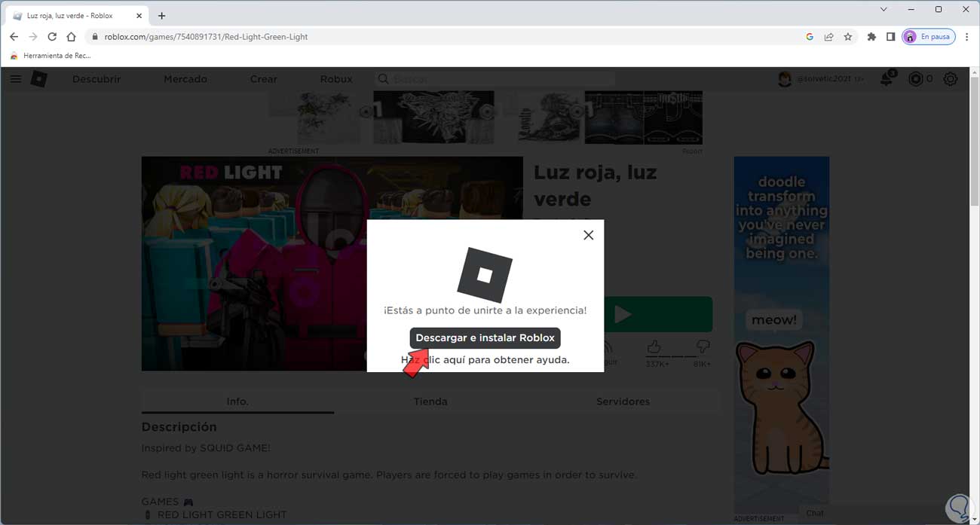Click the Luz roja, luz verde title

pos(596,185)
